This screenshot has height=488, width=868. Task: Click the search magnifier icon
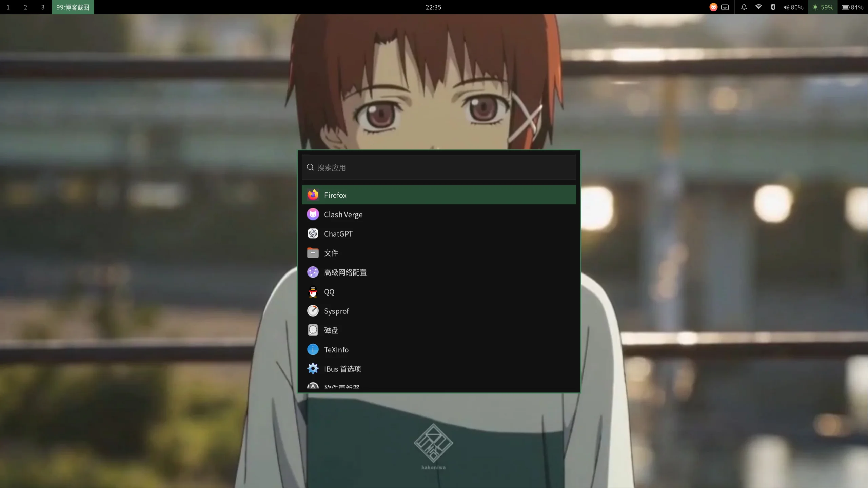(x=310, y=167)
